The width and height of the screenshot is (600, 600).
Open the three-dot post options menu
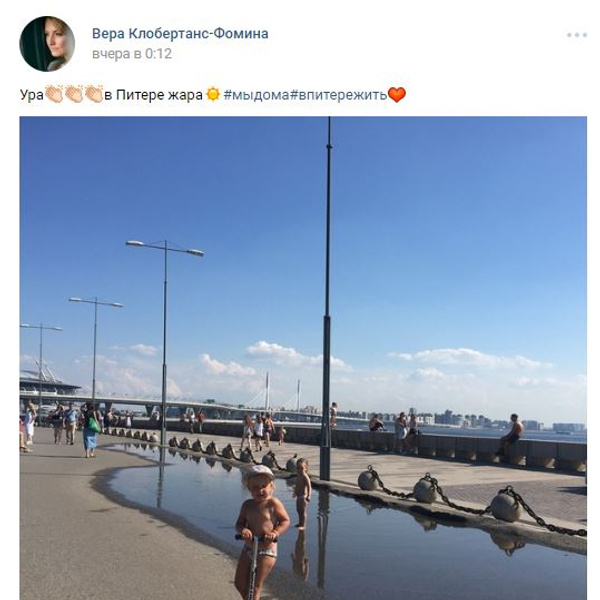pyautogui.click(x=577, y=35)
